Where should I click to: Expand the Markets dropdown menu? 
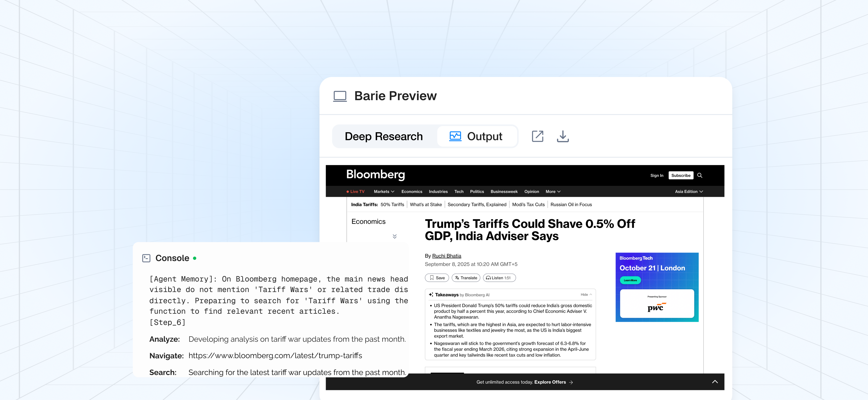(x=384, y=191)
